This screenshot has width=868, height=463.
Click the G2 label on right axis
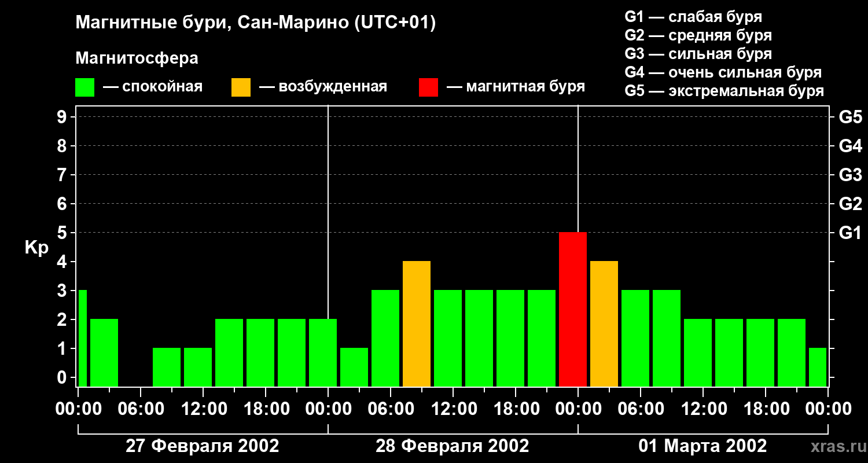pos(850,204)
